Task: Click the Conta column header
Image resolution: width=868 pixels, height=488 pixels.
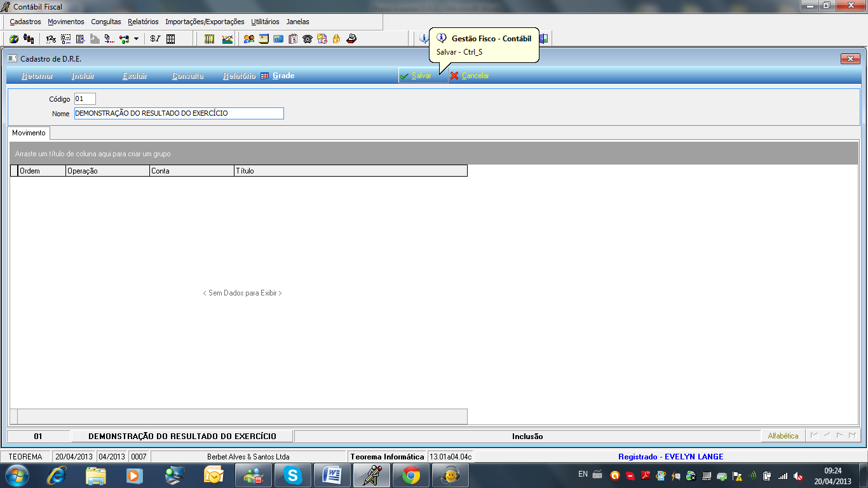Action: [192, 171]
